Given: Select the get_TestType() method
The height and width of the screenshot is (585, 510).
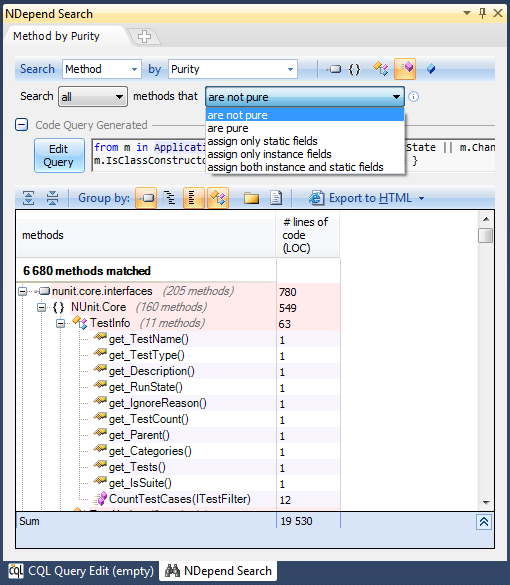Looking at the screenshot, I should [147, 355].
